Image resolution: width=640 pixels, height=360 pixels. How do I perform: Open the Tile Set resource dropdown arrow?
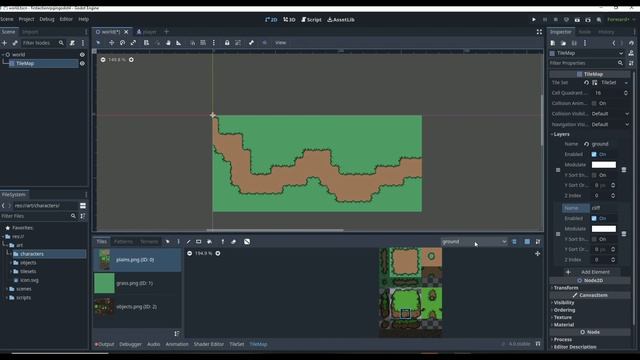[x=626, y=83]
